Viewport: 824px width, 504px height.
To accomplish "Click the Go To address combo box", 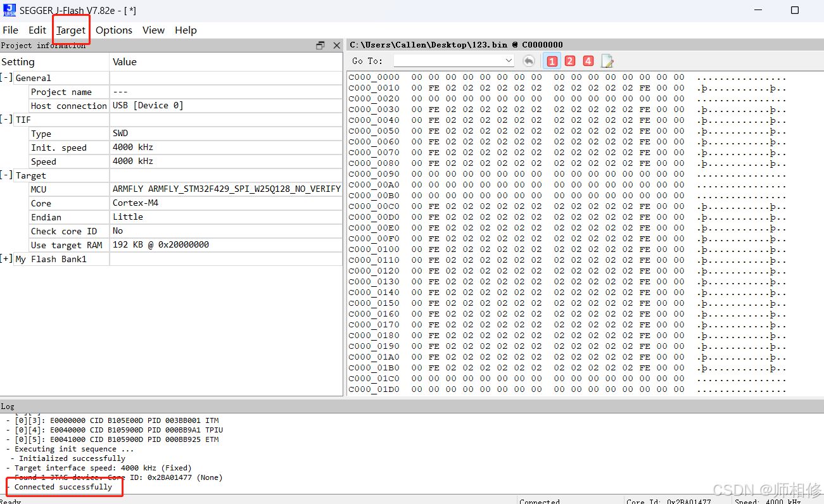I will 454,61.
